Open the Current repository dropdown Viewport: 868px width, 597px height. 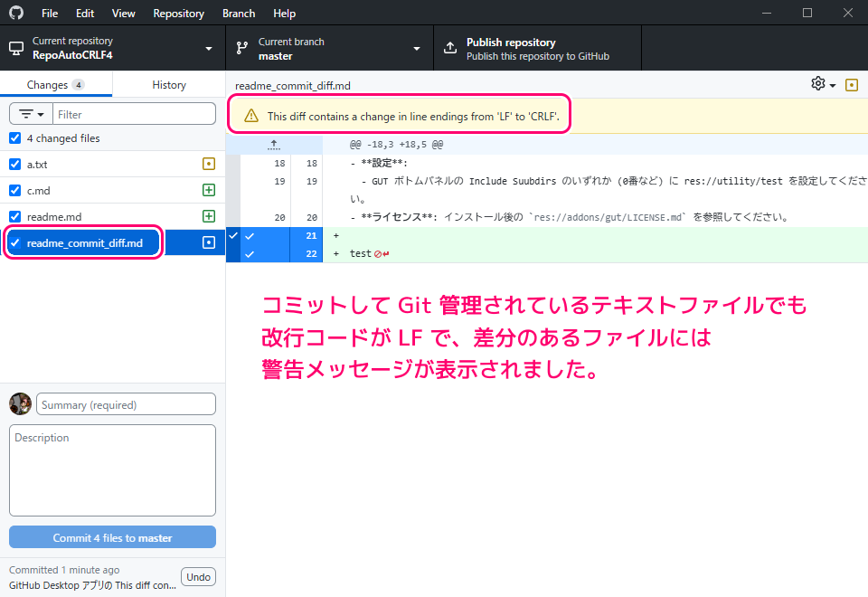[x=112, y=48]
